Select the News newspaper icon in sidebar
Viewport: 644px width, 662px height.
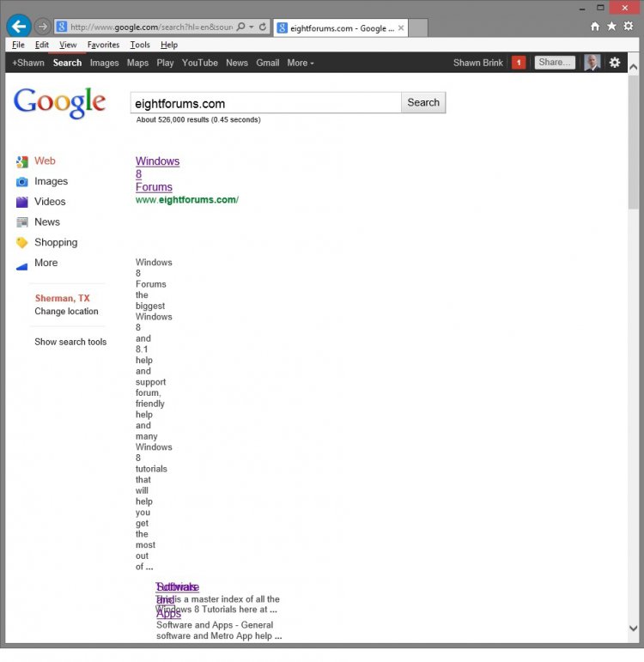click(22, 222)
